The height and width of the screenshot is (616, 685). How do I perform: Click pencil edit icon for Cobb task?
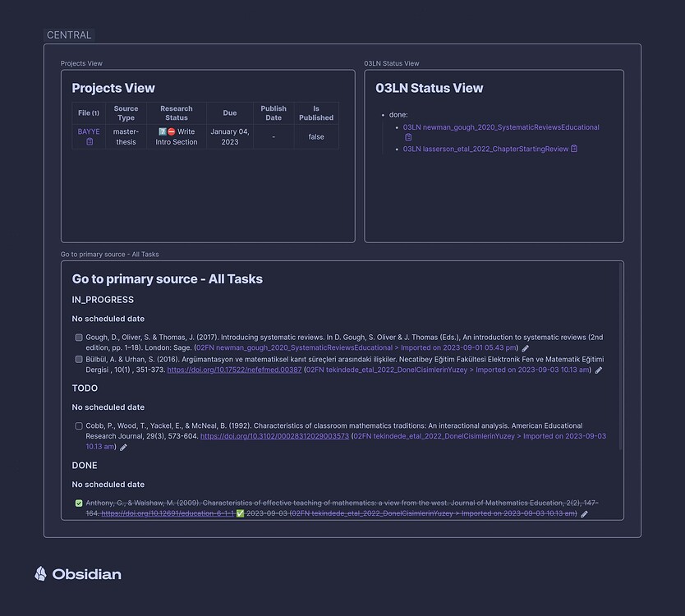tap(124, 448)
